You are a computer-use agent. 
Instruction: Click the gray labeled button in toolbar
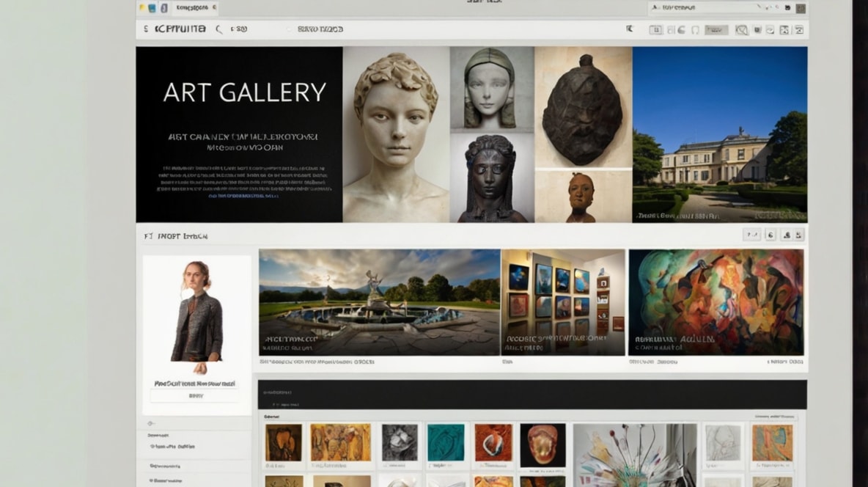coord(716,30)
